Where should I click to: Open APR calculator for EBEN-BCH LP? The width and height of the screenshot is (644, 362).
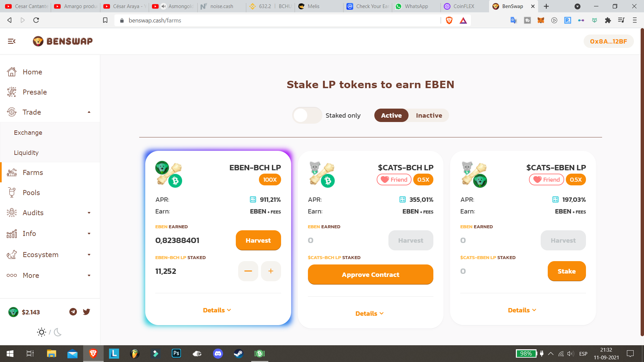(253, 199)
